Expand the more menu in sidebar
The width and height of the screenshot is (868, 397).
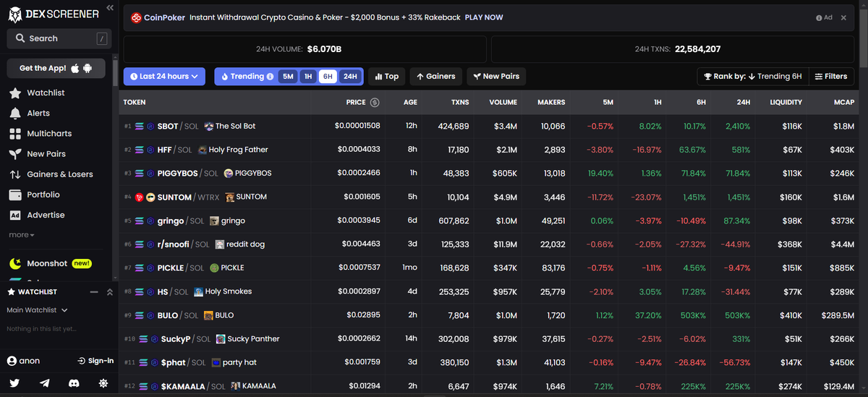tap(21, 235)
